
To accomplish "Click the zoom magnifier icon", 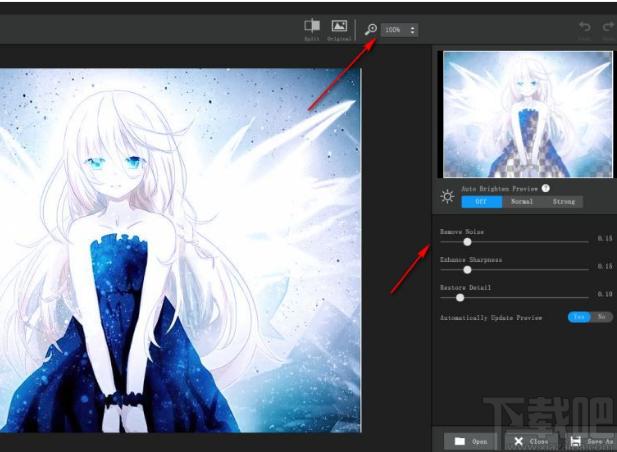I will point(371,30).
